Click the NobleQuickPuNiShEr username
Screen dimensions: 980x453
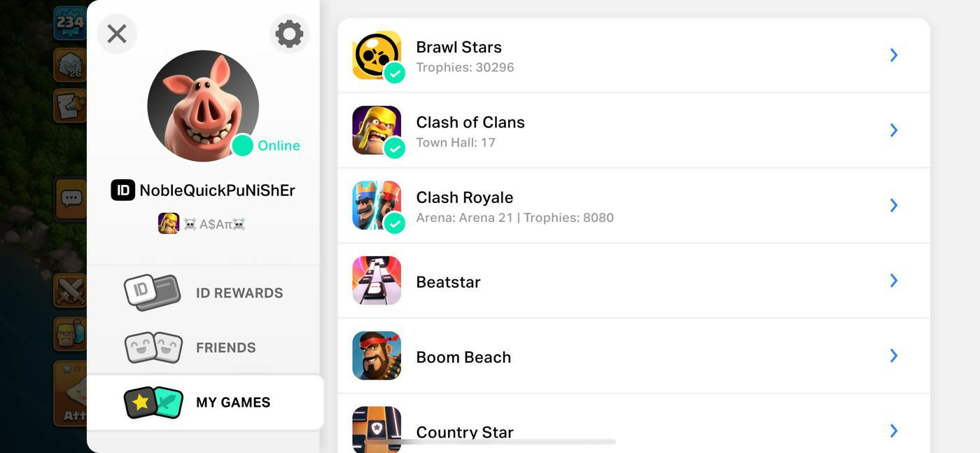click(217, 190)
